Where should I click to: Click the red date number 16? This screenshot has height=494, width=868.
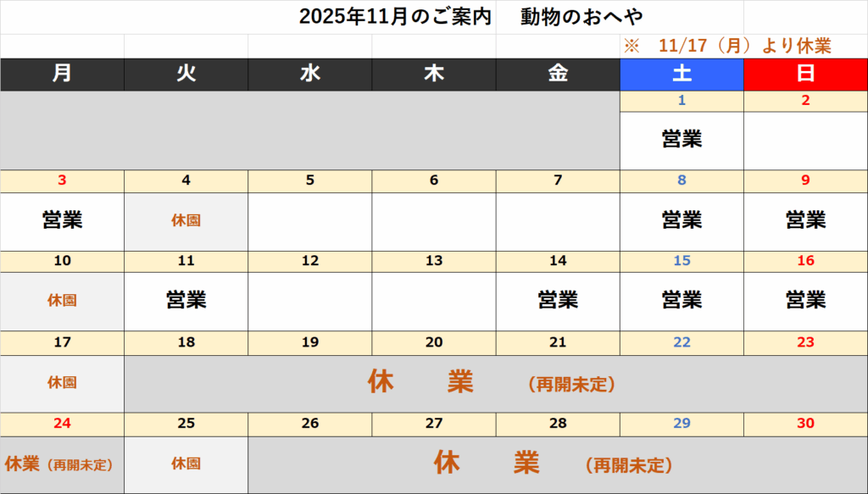click(x=805, y=261)
